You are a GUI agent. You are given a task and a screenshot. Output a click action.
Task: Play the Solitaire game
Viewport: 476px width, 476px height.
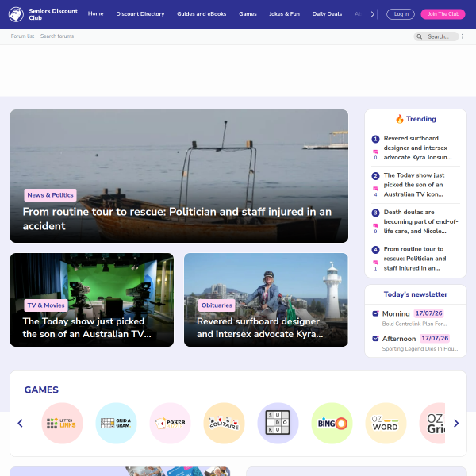click(x=224, y=423)
